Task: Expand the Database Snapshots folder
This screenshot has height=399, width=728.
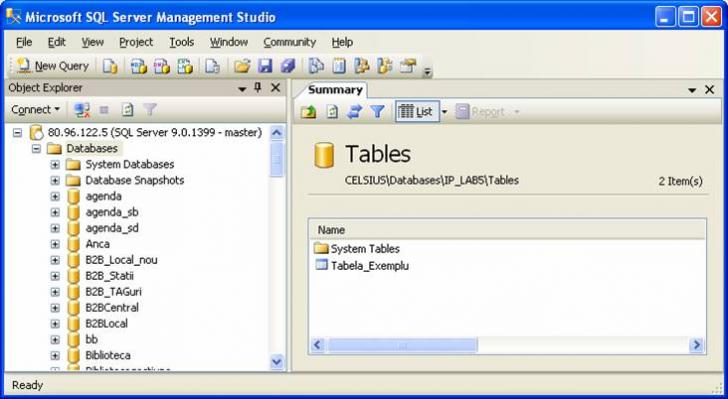Action: pos(55,180)
